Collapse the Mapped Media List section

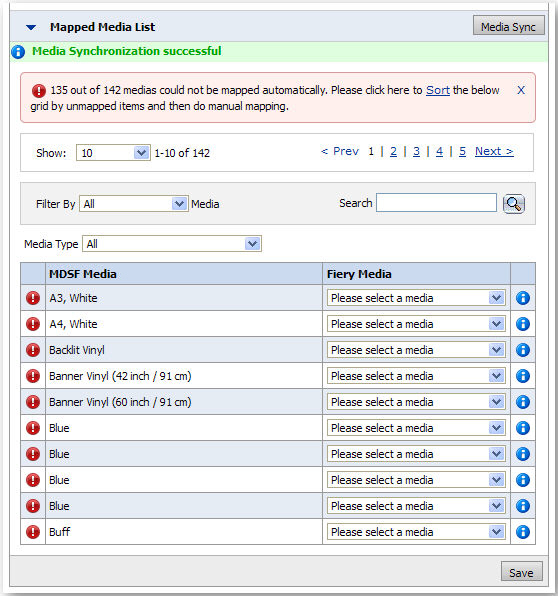coord(31,27)
